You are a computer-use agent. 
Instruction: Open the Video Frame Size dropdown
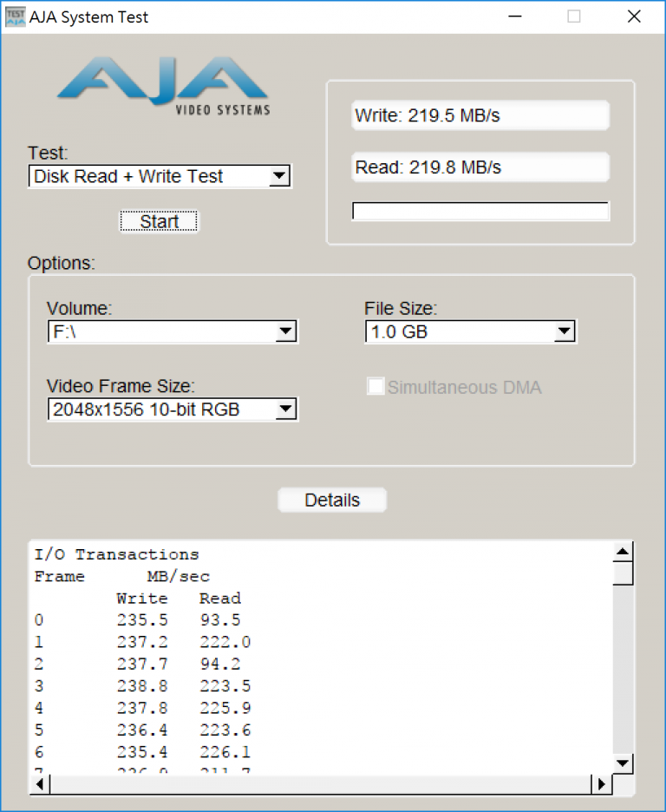286,409
